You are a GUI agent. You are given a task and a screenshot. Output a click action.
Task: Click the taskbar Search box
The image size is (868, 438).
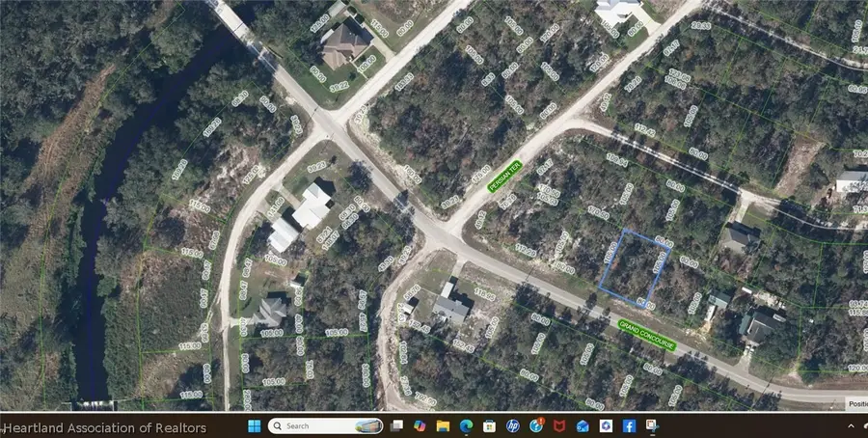pos(326,425)
